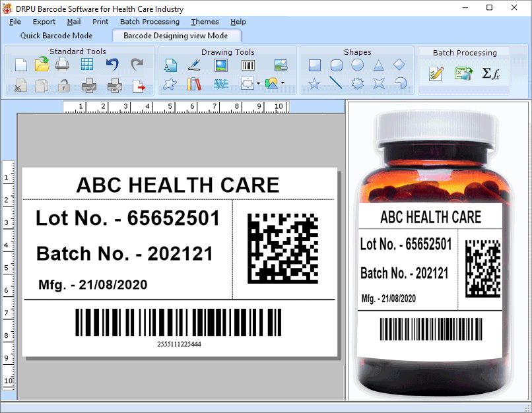The image size is (532, 413).
Task: Expand the shapes picture tool dropdown arrow
Action: coord(283,82)
